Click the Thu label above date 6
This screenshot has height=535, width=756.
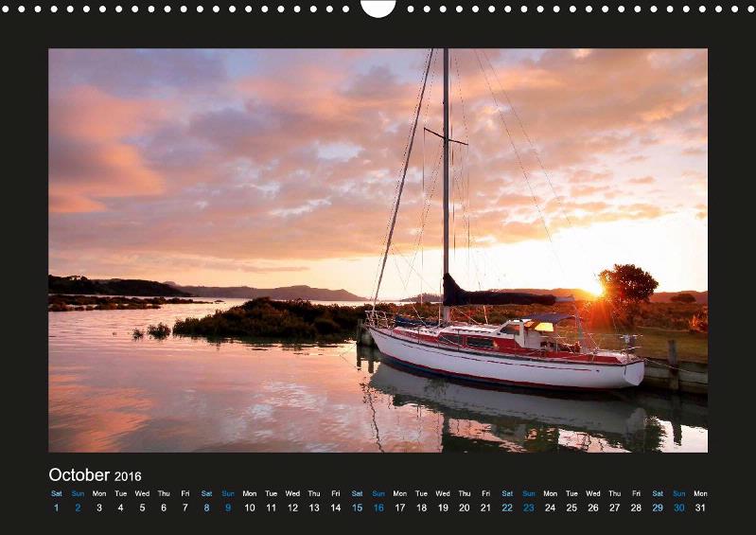(x=164, y=493)
